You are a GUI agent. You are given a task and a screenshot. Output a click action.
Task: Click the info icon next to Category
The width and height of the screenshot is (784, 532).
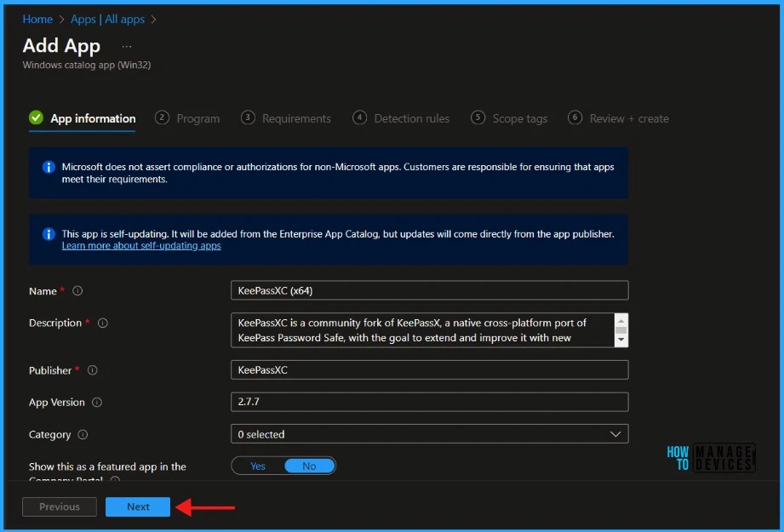coord(83,434)
